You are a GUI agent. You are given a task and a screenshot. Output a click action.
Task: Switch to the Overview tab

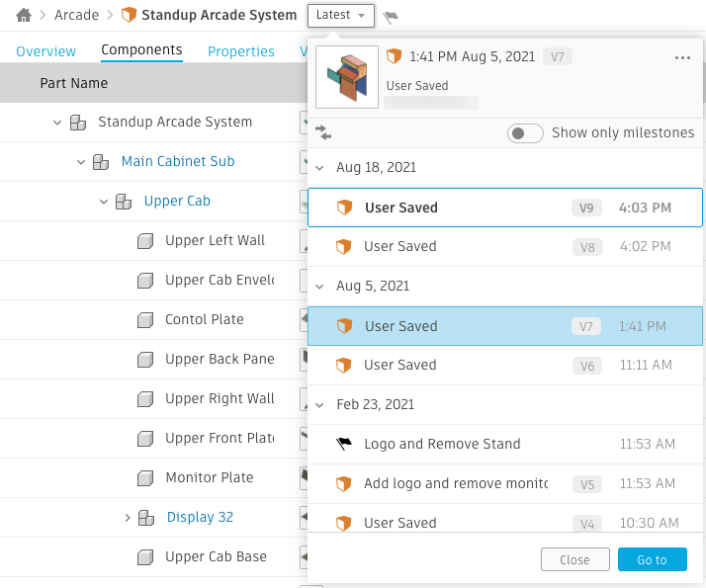tap(45, 51)
